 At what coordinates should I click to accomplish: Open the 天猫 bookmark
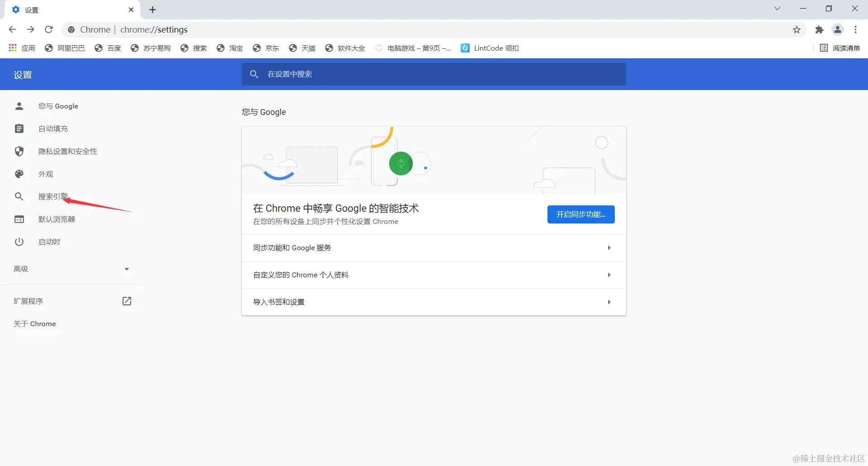tap(302, 48)
